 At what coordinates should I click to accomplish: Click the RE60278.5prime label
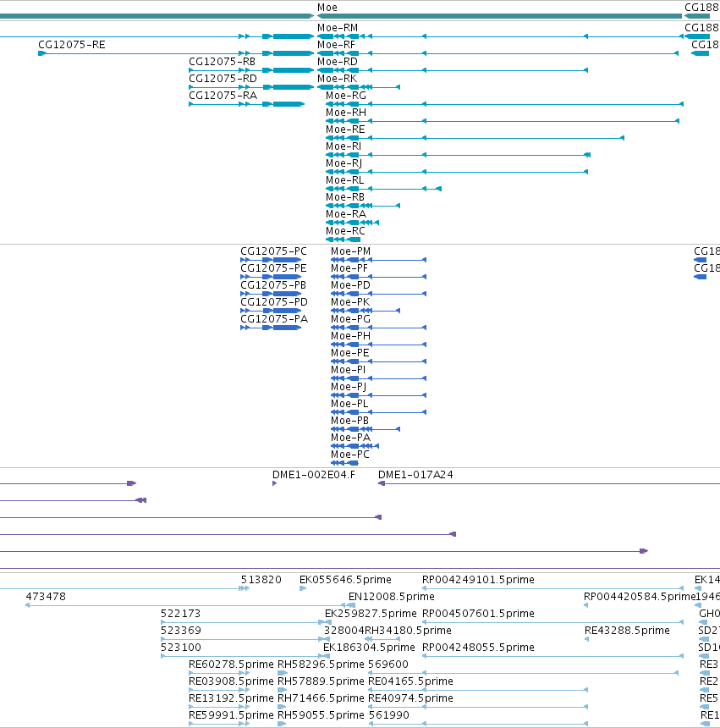tap(232, 665)
